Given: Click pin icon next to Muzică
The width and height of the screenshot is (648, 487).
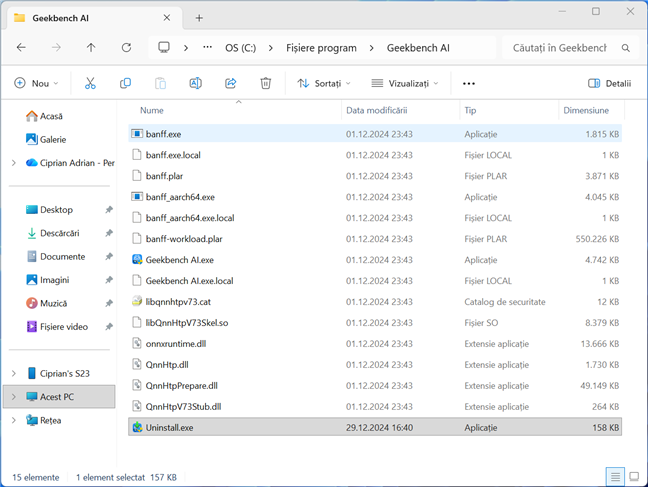Looking at the screenshot, I should 109,303.
